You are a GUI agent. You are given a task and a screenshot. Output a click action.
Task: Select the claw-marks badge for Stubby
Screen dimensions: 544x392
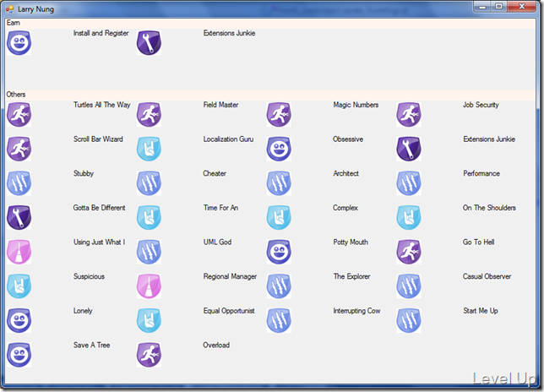point(19,183)
